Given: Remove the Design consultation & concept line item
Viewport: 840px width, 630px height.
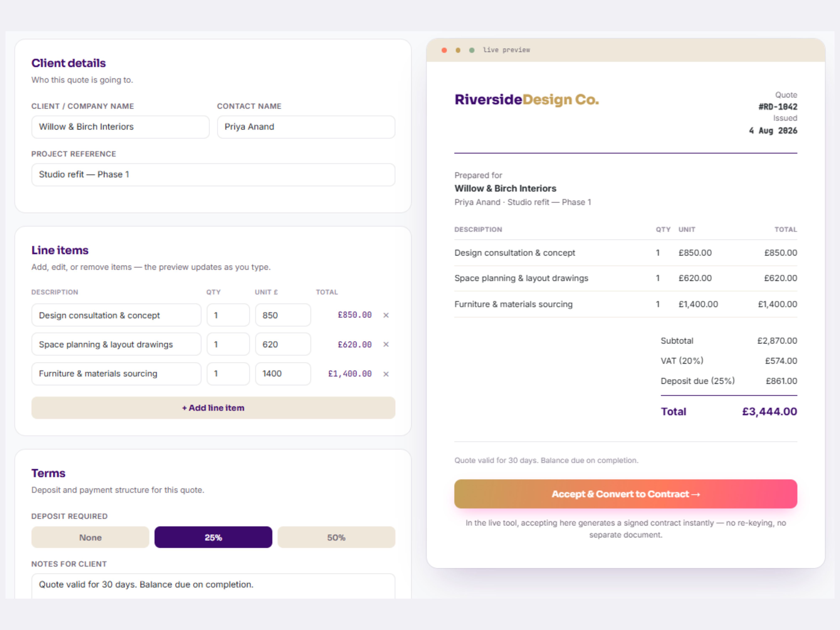Looking at the screenshot, I should (x=386, y=315).
